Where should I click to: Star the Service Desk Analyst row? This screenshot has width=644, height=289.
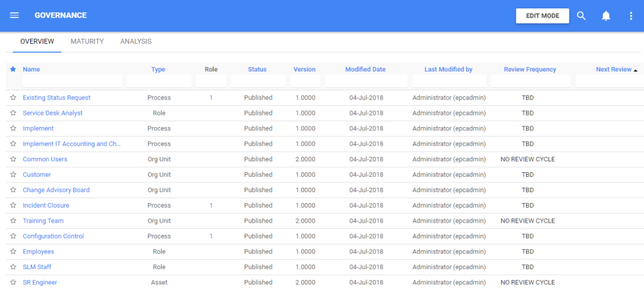13,114
